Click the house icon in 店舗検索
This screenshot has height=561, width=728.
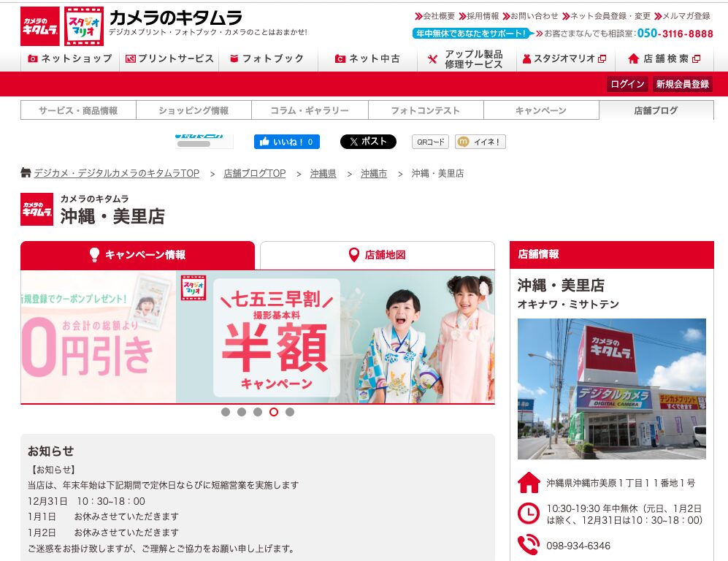pyautogui.click(x=633, y=58)
